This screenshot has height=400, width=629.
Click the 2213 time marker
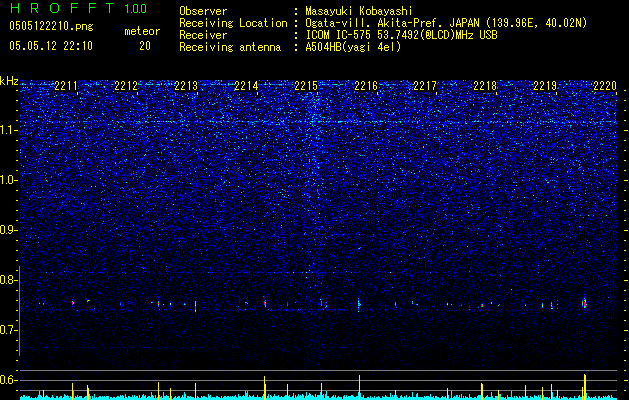[186, 86]
